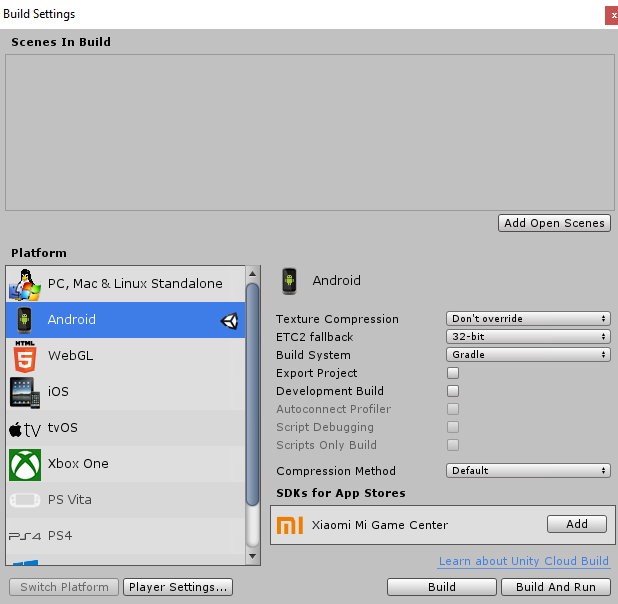618x604 pixels.
Task: Open Player Settings
Action: (x=179, y=587)
